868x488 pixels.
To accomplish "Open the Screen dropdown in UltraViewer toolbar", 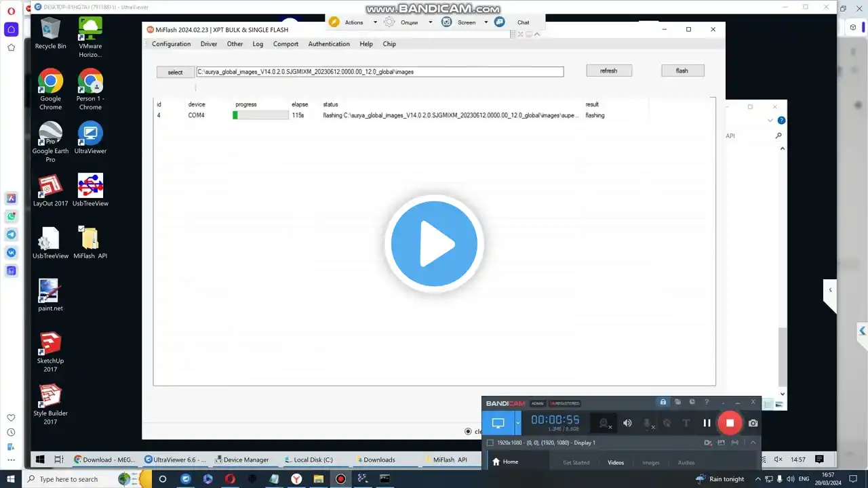I will (486, 22).
